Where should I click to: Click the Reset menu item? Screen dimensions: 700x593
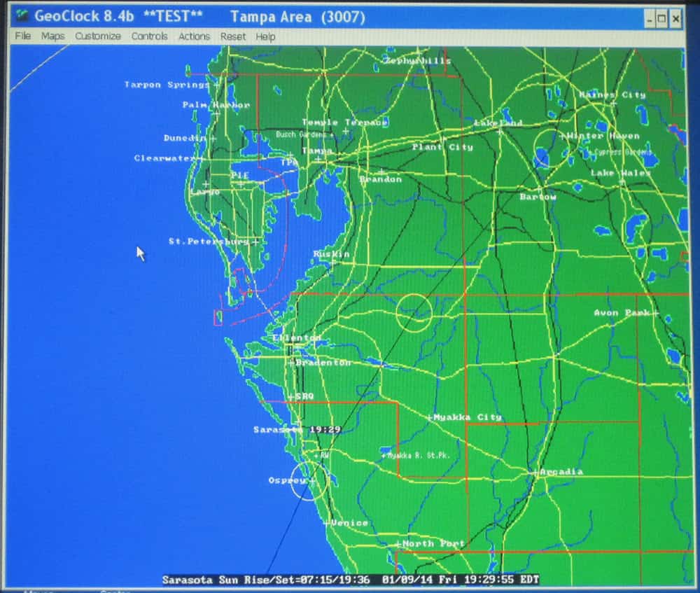(232, 36)
